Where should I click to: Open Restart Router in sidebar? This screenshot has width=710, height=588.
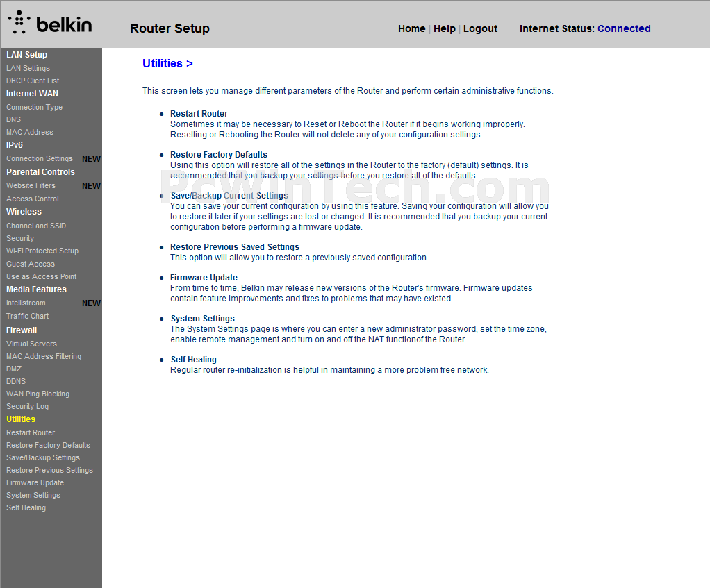[31, 433]
